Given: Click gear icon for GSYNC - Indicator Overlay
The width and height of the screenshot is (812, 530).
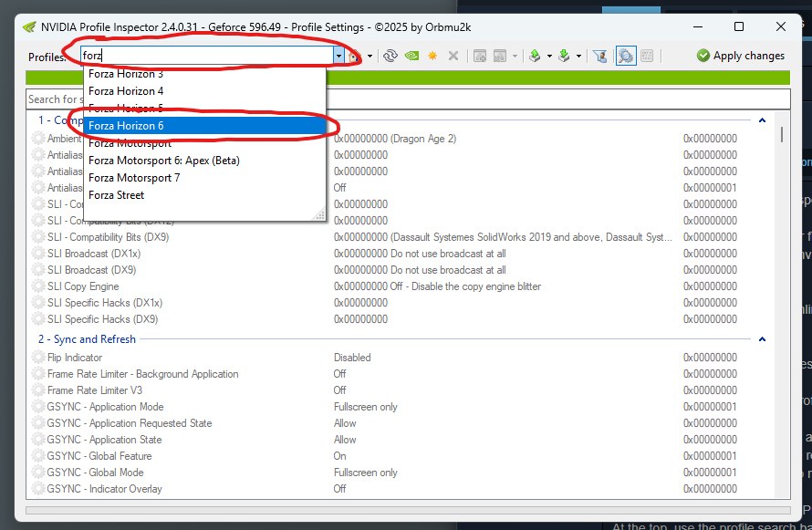Looking at the screenshot, I should 37,489.
